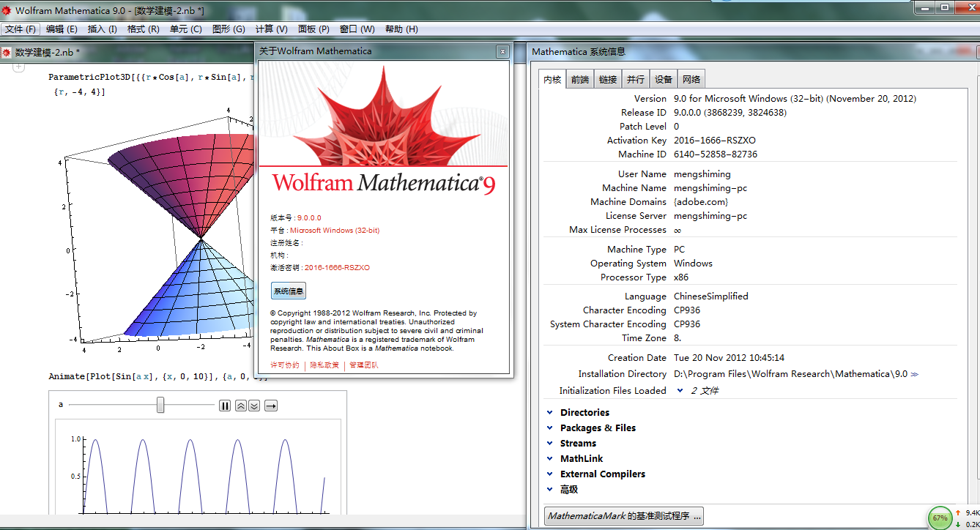Click the Wolfram Mathematica 9 logo text
Image resolution: width=980 pixels, height=530 pixels.
click(384, 183)
